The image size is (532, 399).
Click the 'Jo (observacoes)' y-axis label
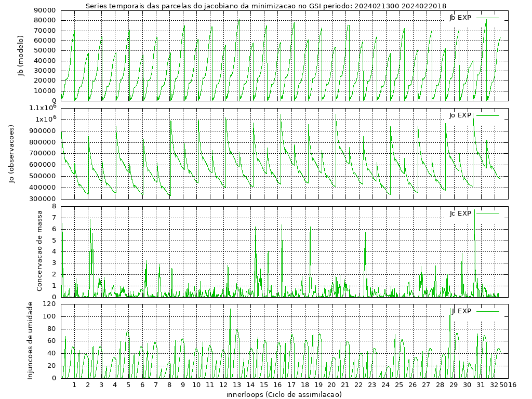click(11, 154)
